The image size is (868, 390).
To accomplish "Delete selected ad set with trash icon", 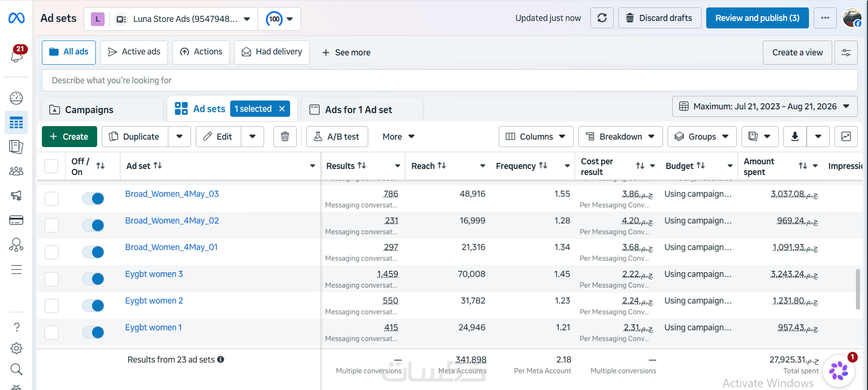I will point(285,136).
